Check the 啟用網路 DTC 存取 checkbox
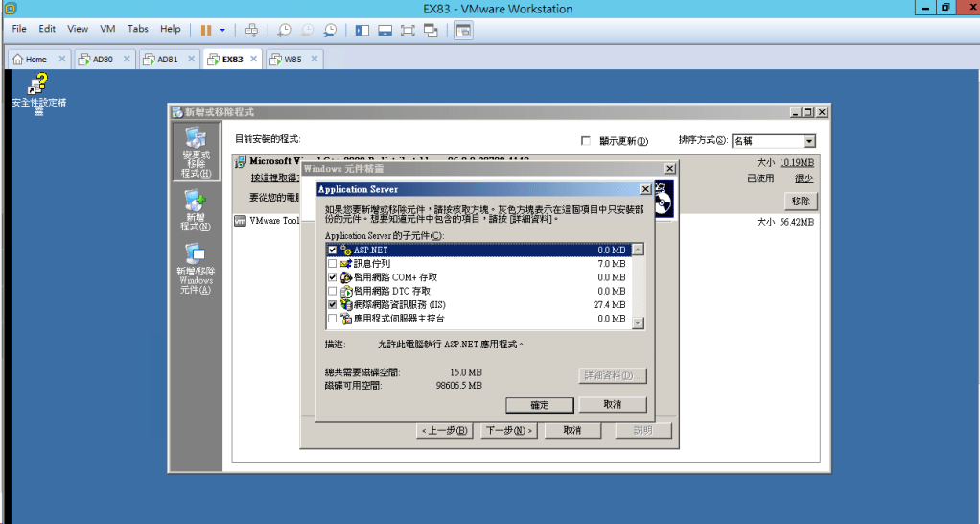 (333, 291)
